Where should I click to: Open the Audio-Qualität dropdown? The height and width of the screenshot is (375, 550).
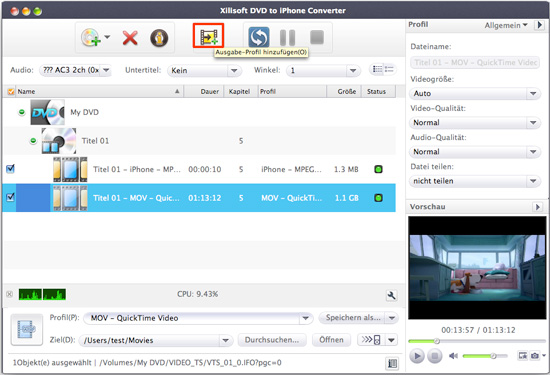pyautogui.click(x=475, y=152)
